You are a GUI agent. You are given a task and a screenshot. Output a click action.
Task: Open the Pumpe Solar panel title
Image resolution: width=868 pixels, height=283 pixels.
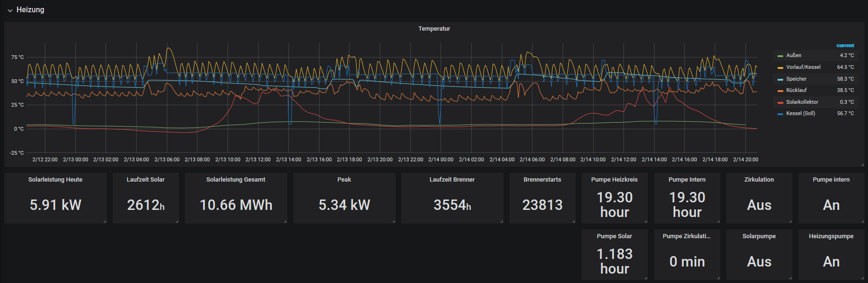click(614, 236)
